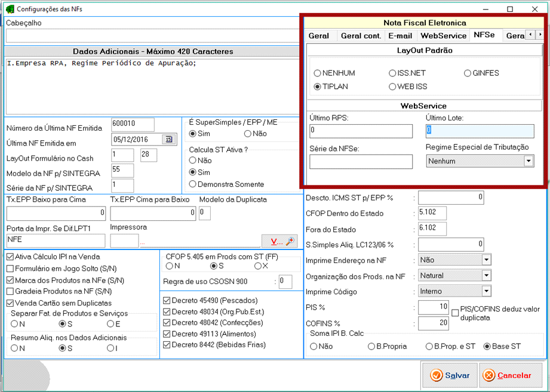550x392 pixels.
Task: Expand Organização dos Prods. na NF dropdown
Action: (x=486, y=276)
